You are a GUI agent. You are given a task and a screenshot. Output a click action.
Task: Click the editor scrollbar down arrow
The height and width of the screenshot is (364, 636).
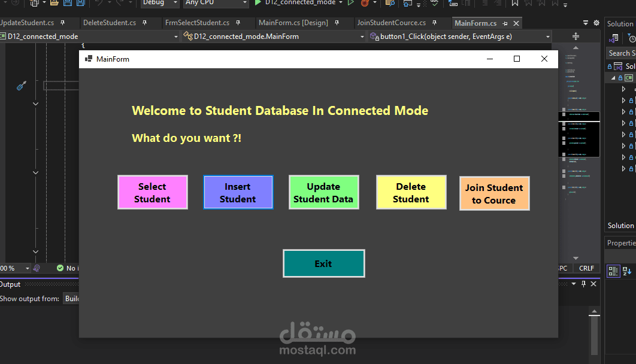pyautogui.click(x=576, y=258)
